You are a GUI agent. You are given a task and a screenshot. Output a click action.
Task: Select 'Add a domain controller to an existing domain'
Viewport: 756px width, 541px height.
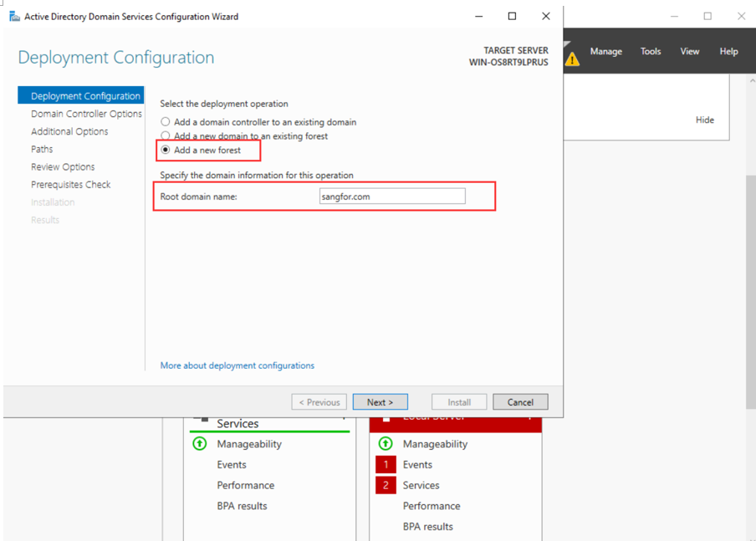point(166,122)
